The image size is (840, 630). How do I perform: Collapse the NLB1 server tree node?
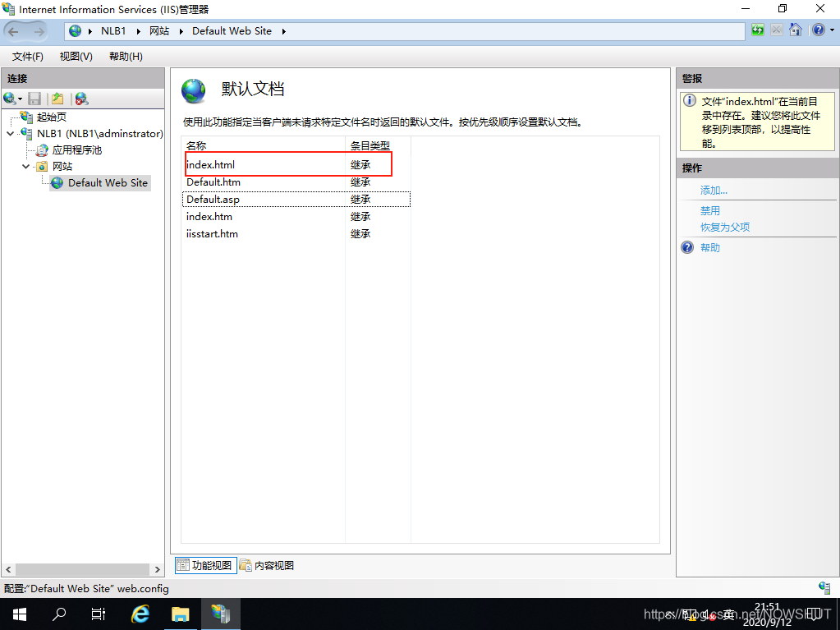coord(10,134)
